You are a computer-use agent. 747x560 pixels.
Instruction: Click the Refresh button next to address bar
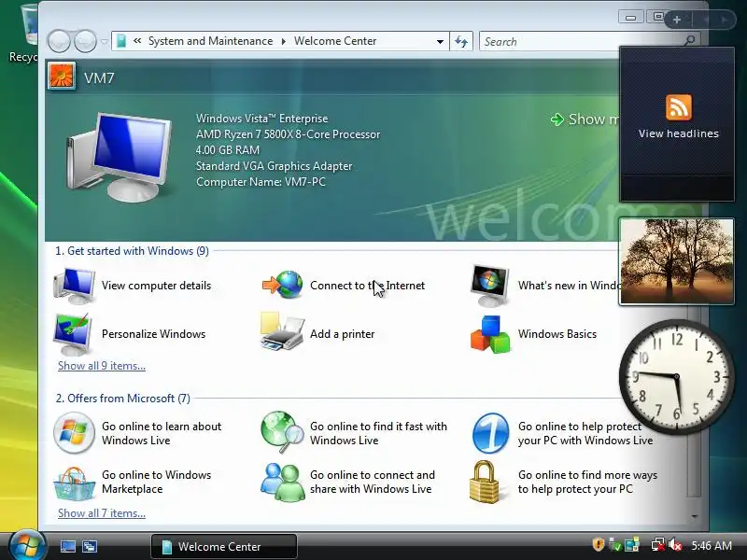click(461, 41)
